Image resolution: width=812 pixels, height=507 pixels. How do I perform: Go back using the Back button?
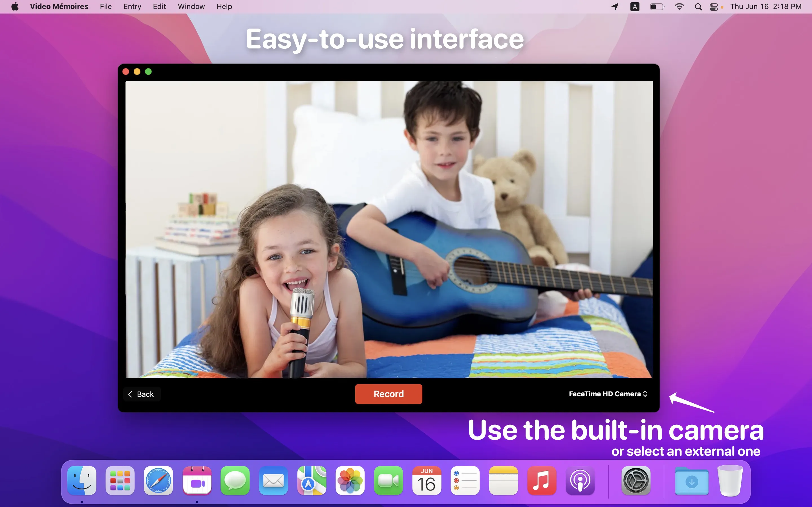142,394
